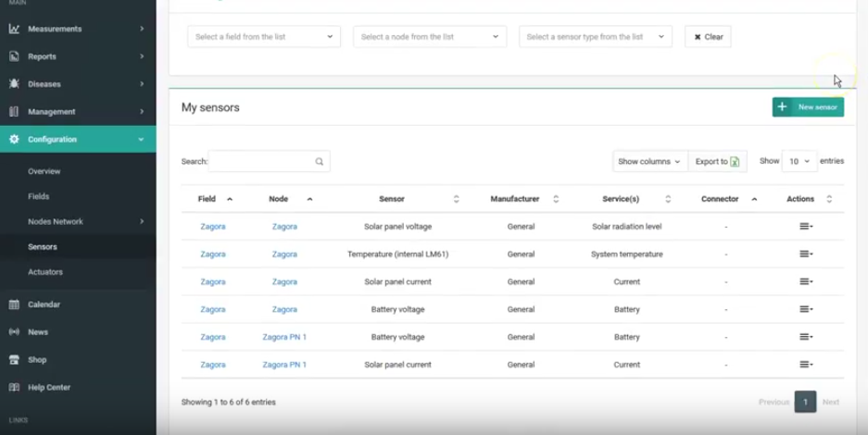This screenshot has height=435, width=868.
Task: Expand the Show columns dropdown
Action: (649, 161)
